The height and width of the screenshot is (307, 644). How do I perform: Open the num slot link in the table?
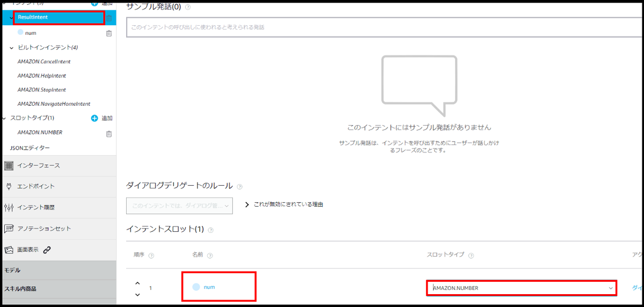[x=209, y=287]
